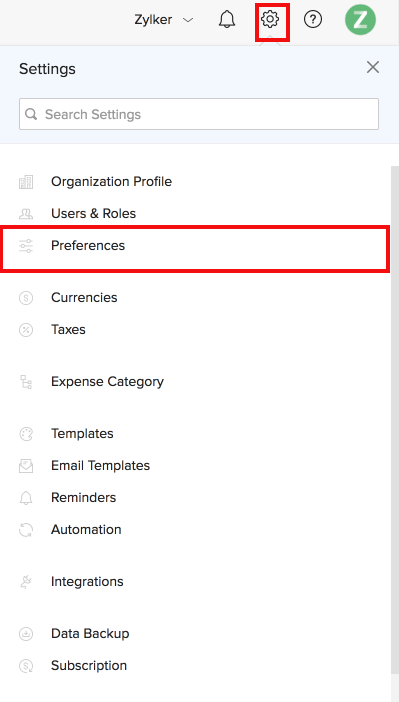Select Integrations from settings list
The width and height of the screenshot is (399, 702).
[x=87, y=582]
